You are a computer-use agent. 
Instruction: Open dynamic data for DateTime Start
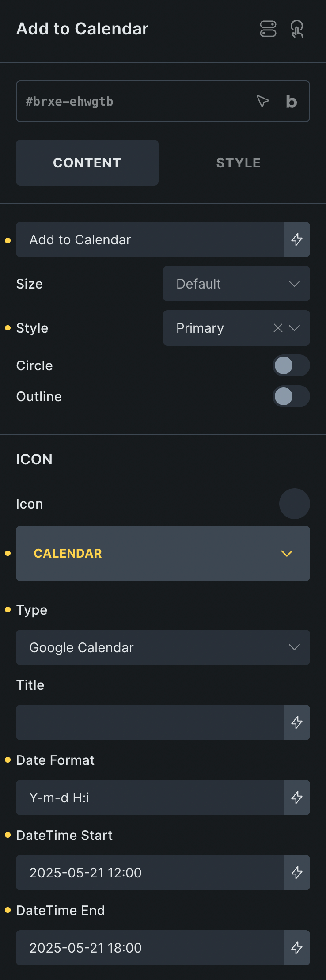(x=296, y=873)
